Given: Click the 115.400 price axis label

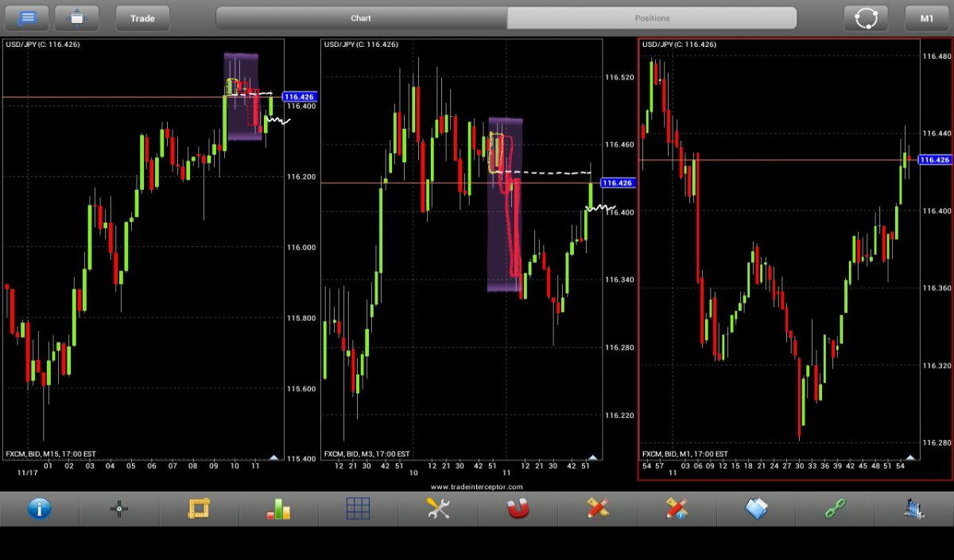Looking at the screenshot, I should point(301,458).
